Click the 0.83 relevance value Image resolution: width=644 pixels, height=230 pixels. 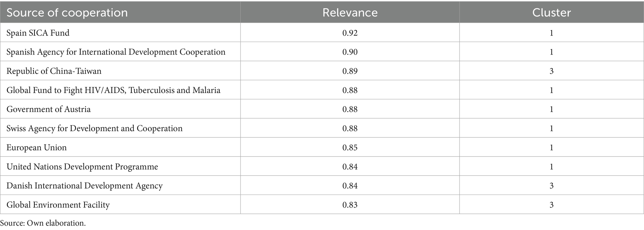coord(350,205)
